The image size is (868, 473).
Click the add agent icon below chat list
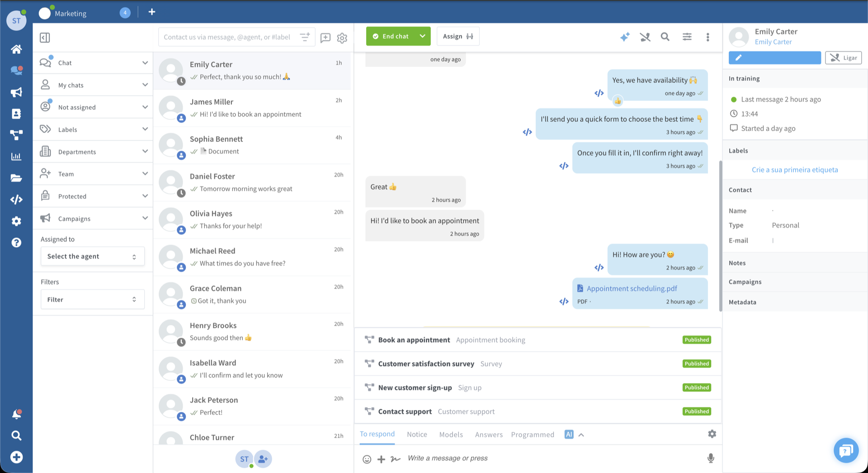(263, 459)
